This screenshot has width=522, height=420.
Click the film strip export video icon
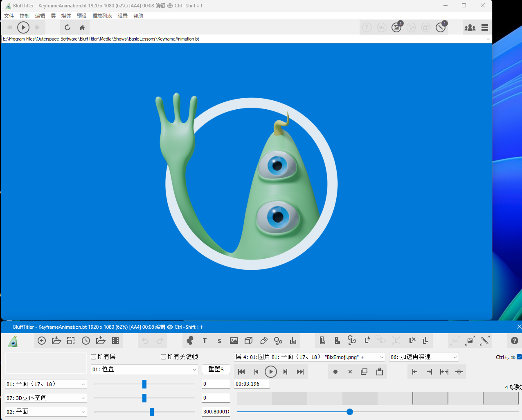(x=115, y=341)
